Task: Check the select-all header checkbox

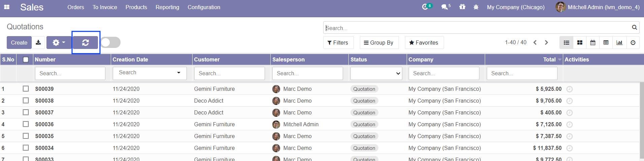Action: coord(26,60)
